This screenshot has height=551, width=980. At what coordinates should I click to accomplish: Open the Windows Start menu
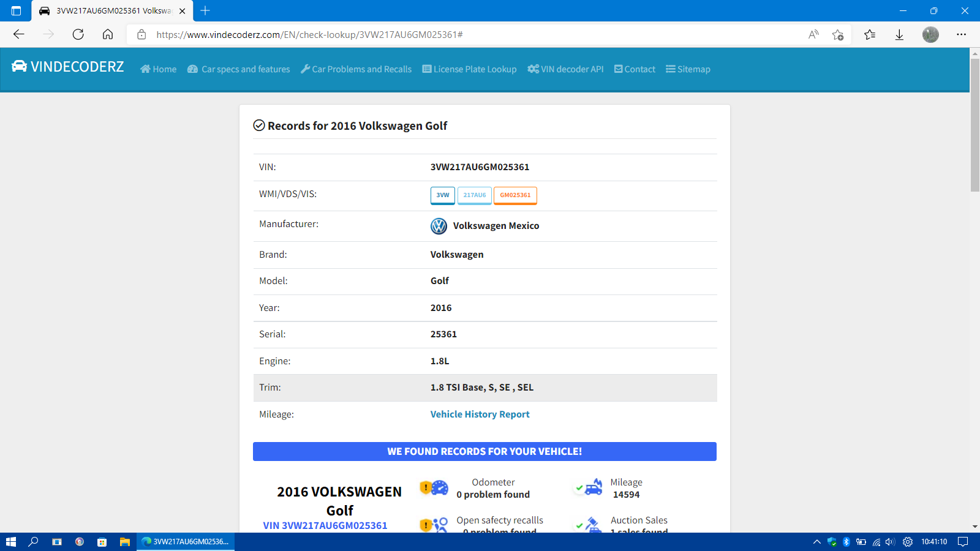pos(10,542)
